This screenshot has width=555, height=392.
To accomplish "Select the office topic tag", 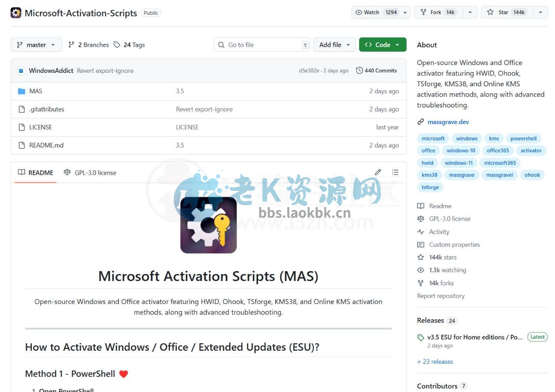I will click(x=428, y=151).
